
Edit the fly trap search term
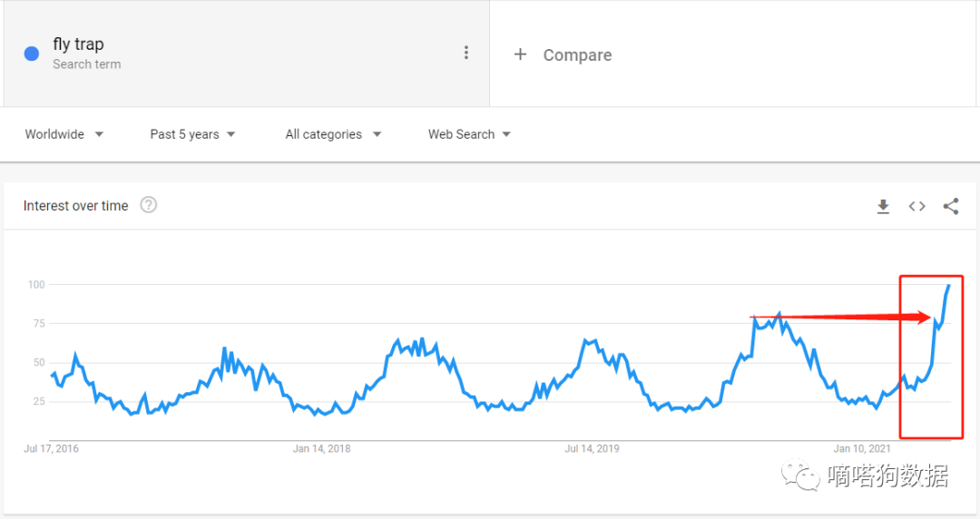[x=79, y=44]
